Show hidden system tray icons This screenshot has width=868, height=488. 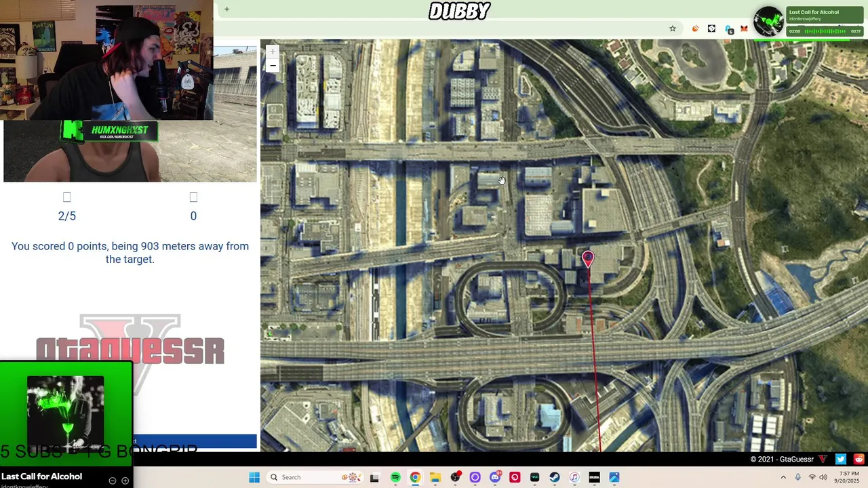pyautogui.click(x=783, y=477)
